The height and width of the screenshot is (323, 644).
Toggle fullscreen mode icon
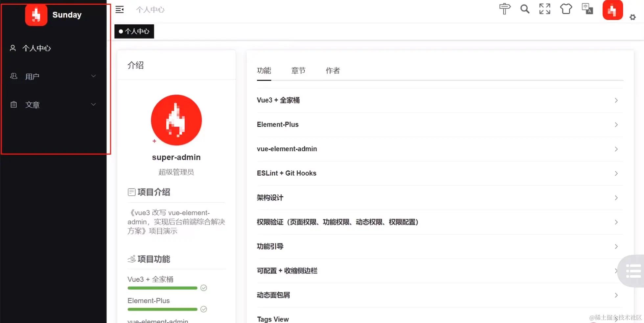545,9
